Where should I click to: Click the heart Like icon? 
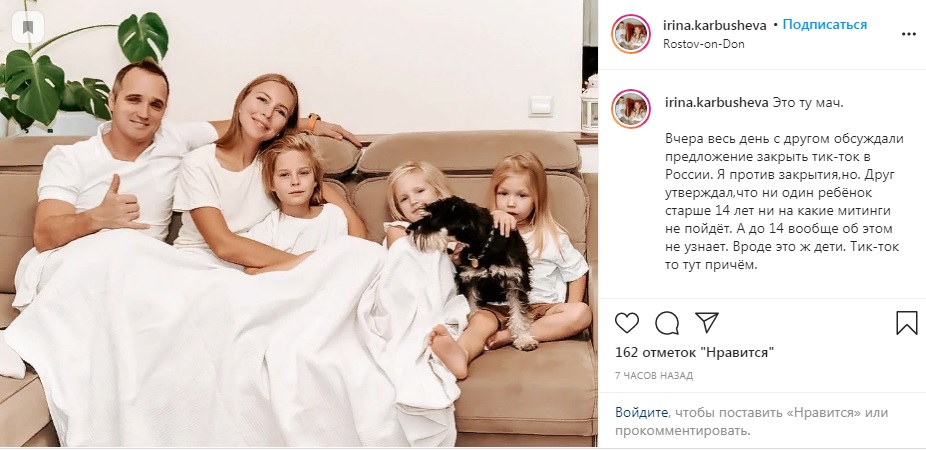(x=627, y=323)
